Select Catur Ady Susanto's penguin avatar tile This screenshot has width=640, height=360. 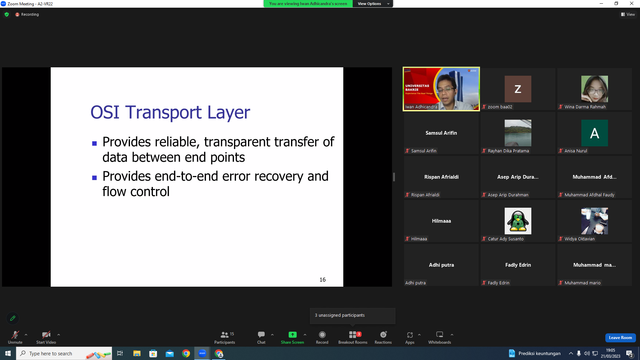coord(518,221)
